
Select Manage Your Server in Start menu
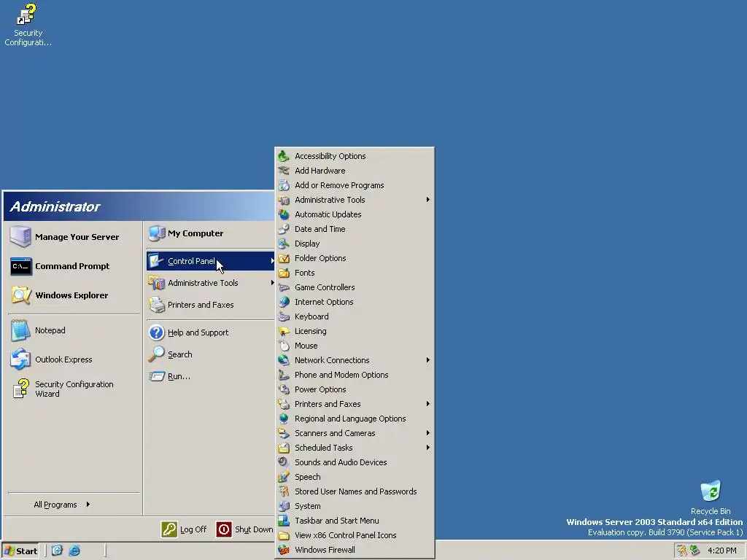coord(74,237)
